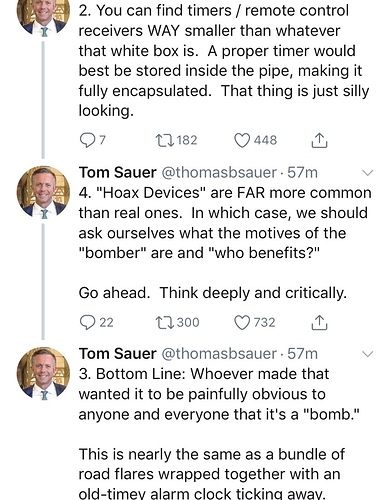
Task: Open Tom Sauer name on Hoax Devices tweet
Action: [117, 173]
